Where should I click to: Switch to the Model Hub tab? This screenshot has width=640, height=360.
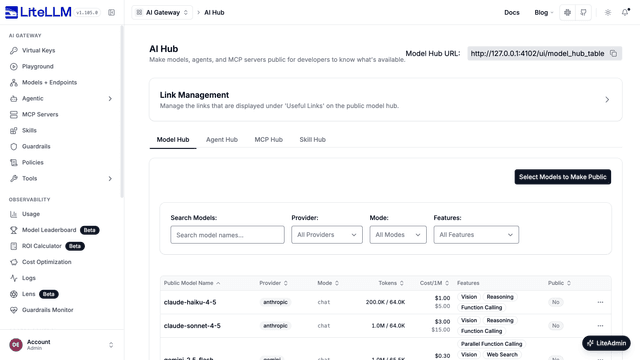[x=173, y=140]
